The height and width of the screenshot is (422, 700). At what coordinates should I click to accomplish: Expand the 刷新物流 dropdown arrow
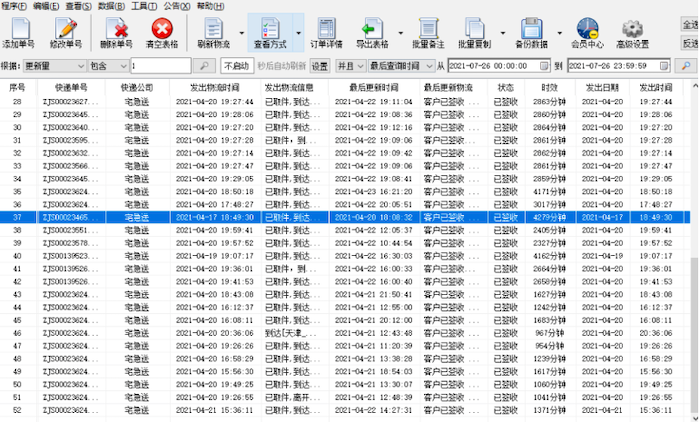click(x=242, y=33)
